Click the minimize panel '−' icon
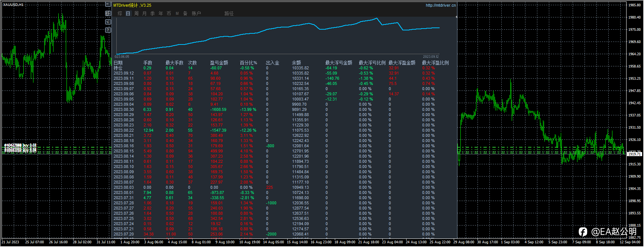Viewport: 644px width, 247px height. point(108,5)
